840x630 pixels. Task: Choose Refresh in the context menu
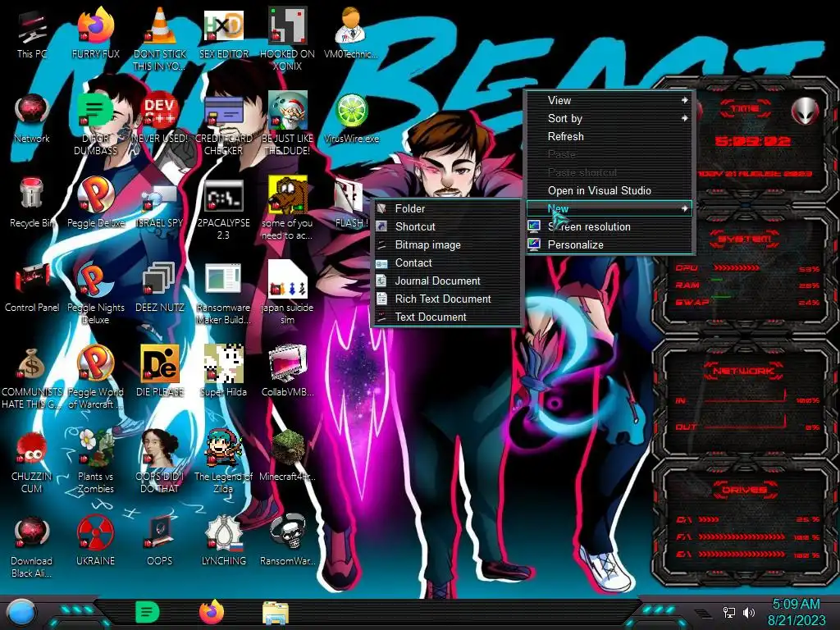click(x=609, y=137)
